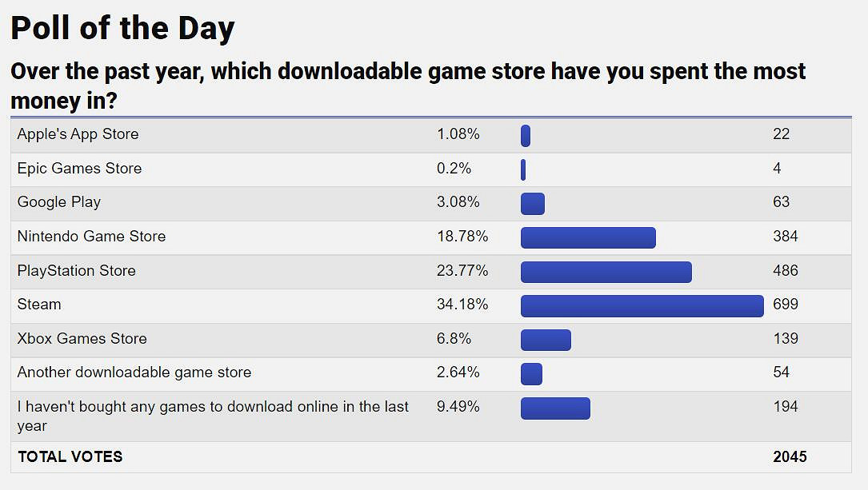Viewport: 868px width, 490px height.
Task: Click the poll question text
Action: coord(407,86)
